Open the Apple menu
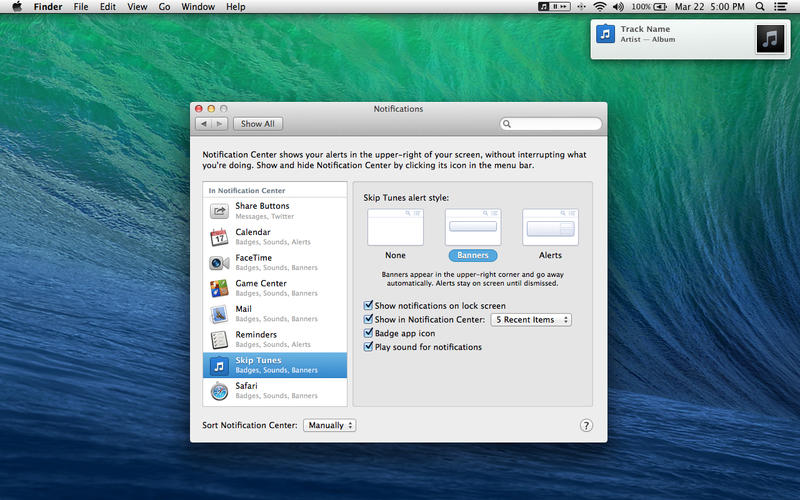Screen dimensions: 800x500 [17, 7]
